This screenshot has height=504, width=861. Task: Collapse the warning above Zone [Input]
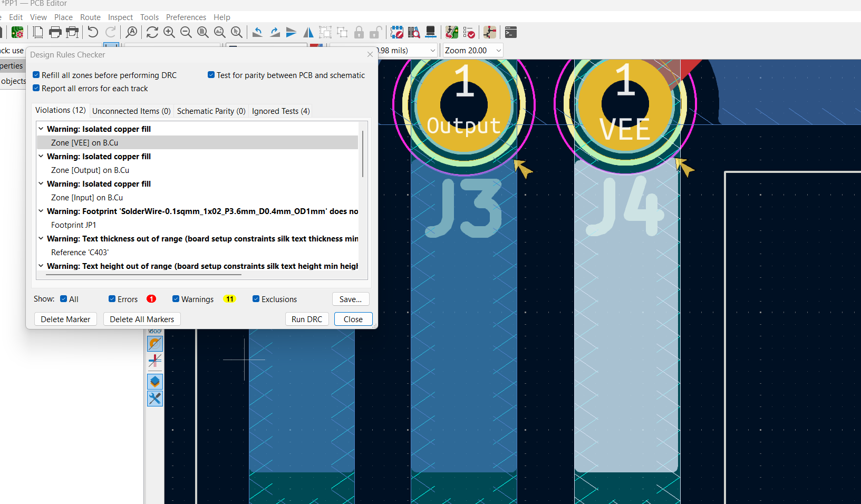pyautogui.click(x=41, y=183)
